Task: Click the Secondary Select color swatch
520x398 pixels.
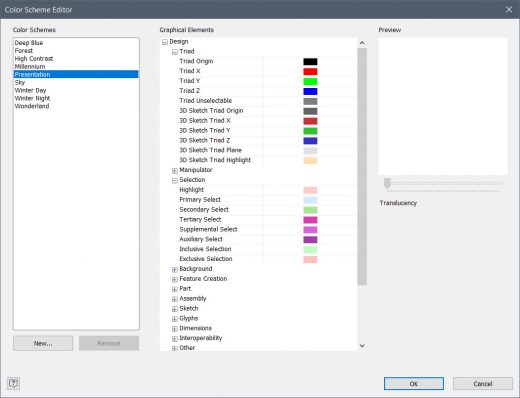Action: point(310,210)
